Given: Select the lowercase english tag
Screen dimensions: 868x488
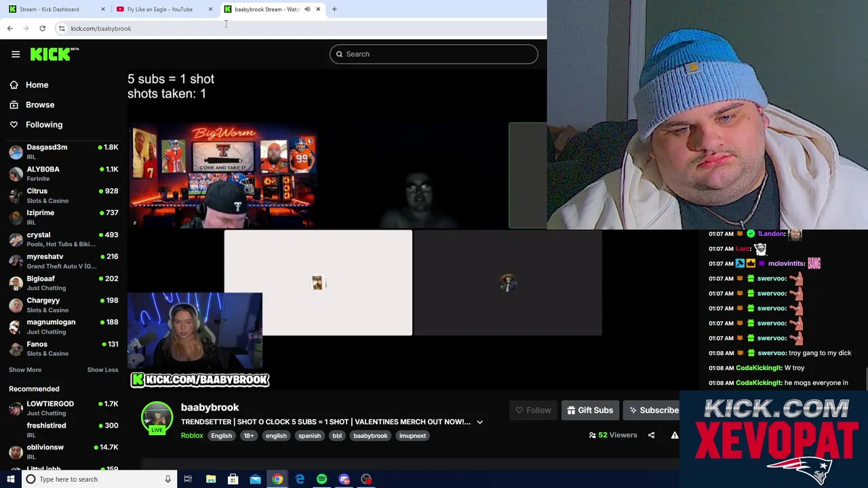Looking at the screenshot, I should click(276, 436).
